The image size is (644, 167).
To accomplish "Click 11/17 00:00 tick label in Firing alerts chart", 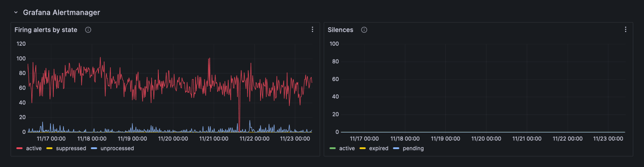I will pos(51,139).
